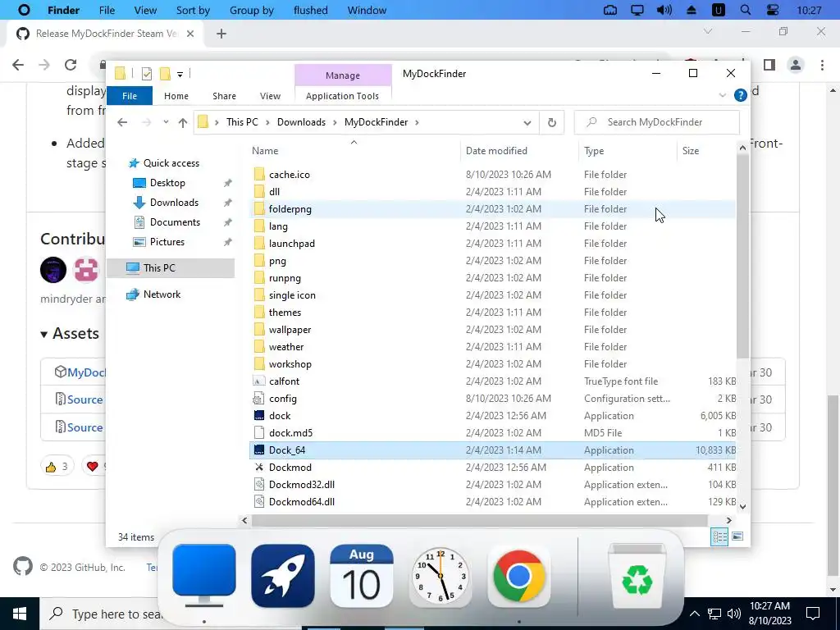Reload the Chrome page

pyautogui.click(x=71, y=65)
